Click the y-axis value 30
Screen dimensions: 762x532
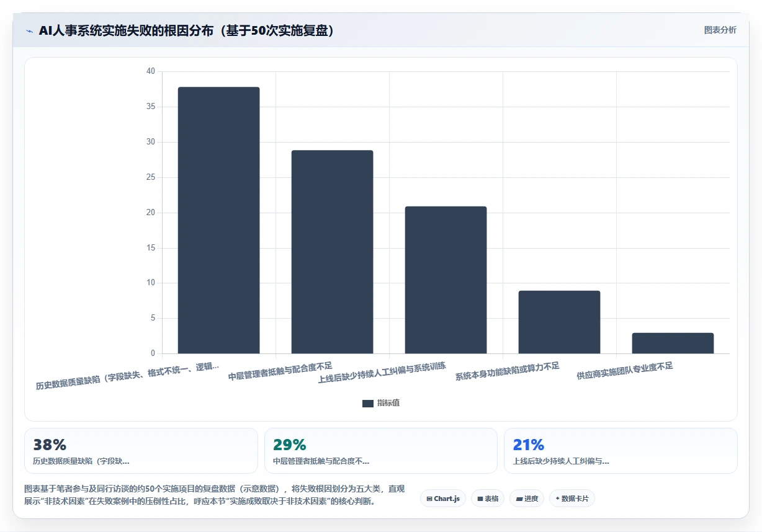point(151,142)
